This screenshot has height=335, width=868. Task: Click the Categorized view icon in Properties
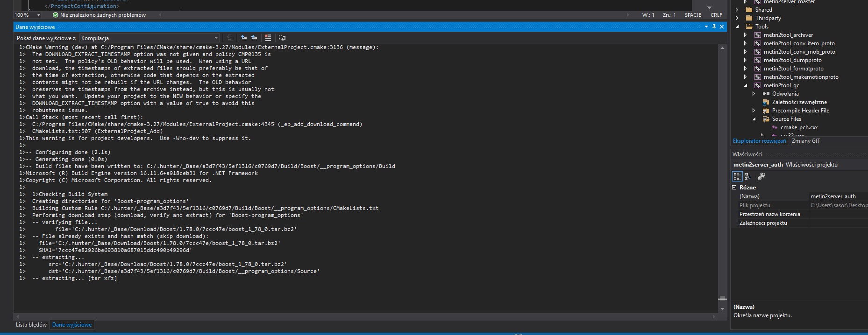tap(737, 176)
